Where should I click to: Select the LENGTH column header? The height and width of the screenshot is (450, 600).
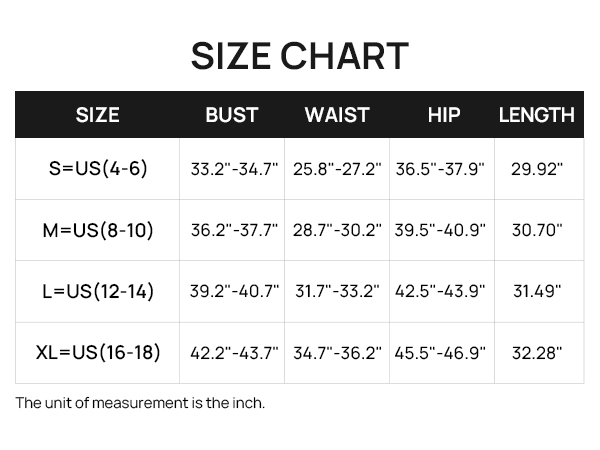point(536,115)
